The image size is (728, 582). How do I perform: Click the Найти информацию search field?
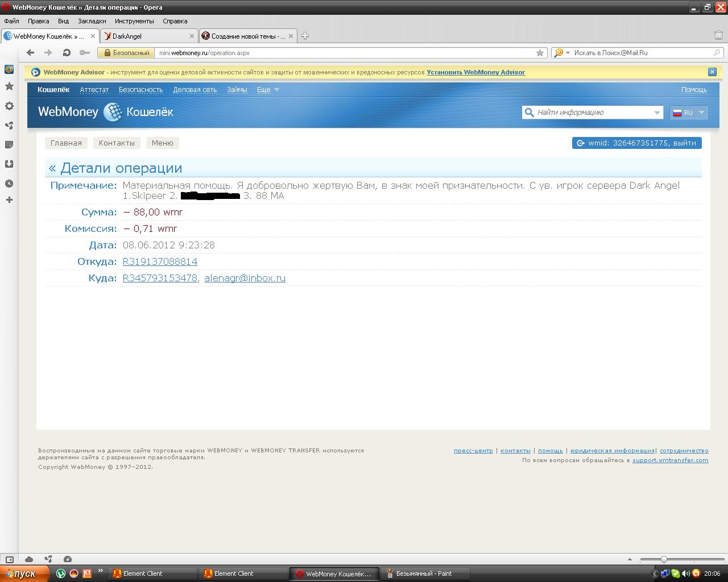(x=593, y=113)
